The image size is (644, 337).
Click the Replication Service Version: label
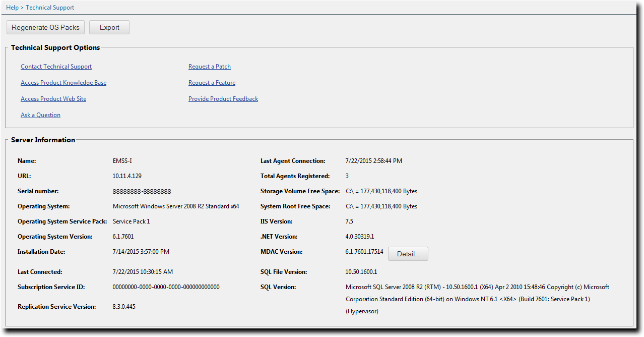point(56,307)
